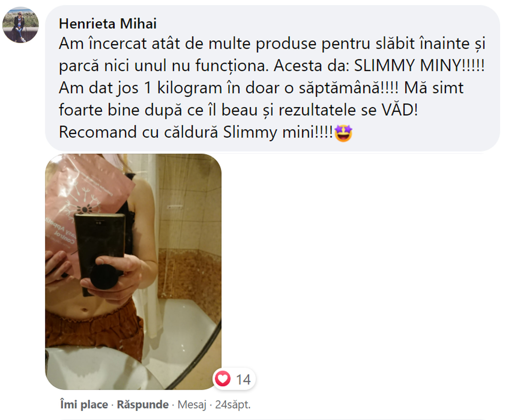This screenshot has width=513, height=420.
Task: Reply using the Răspunde link
Action: 143,404
